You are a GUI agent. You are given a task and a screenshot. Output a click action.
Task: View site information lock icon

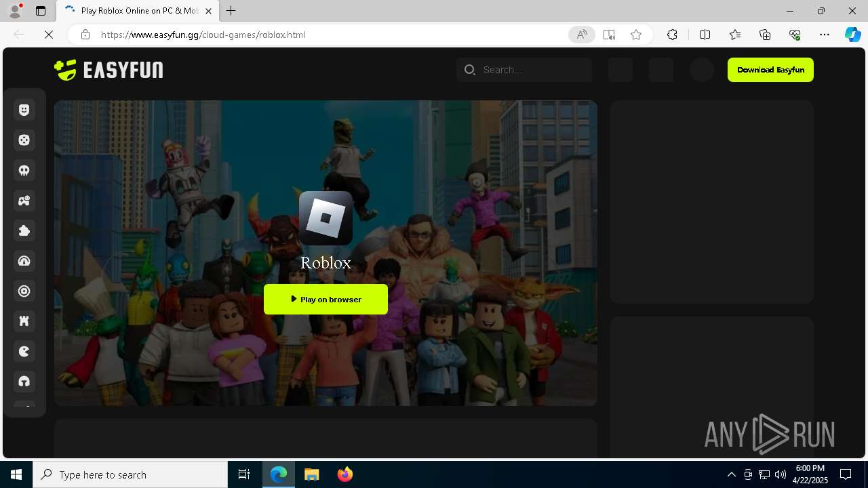point(85,35)
